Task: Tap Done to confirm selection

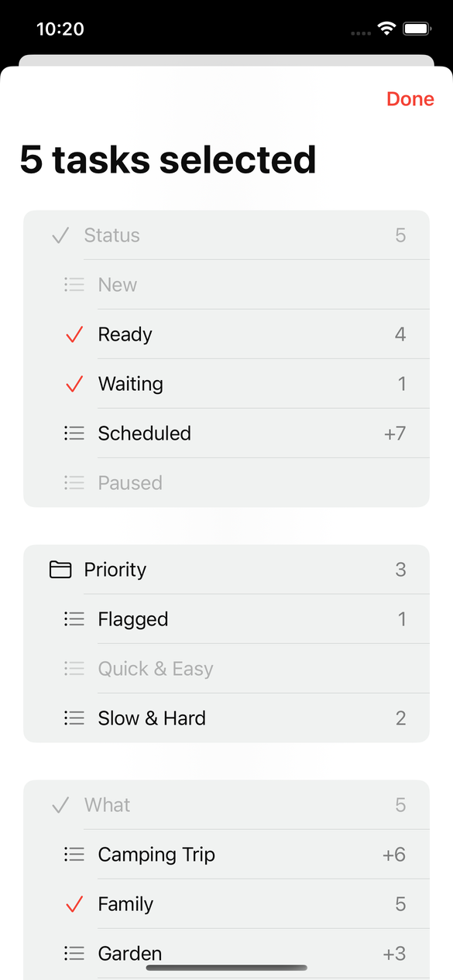Action: tap(410, 99)
